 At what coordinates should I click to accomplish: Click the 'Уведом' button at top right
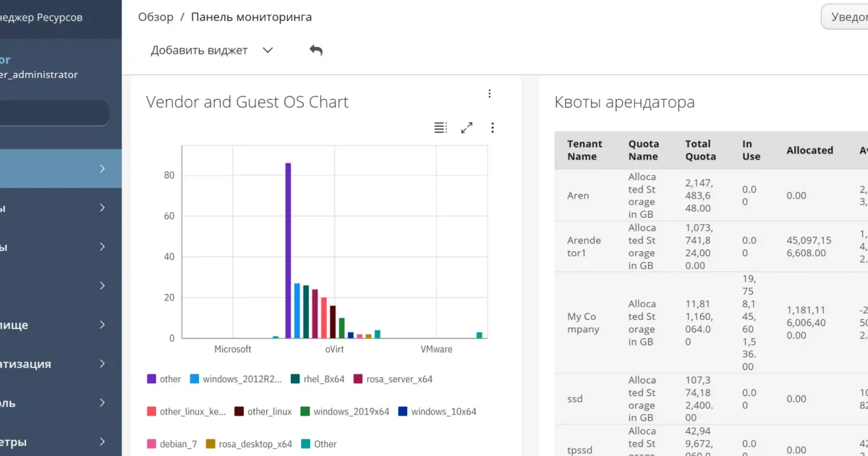coord(845,17)
